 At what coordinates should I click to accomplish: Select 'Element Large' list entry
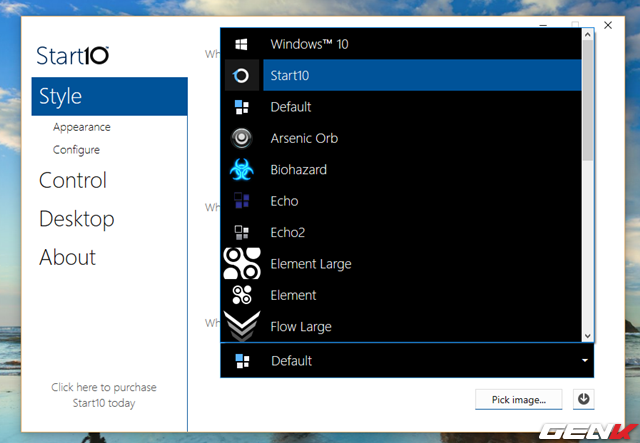[311, 264]
